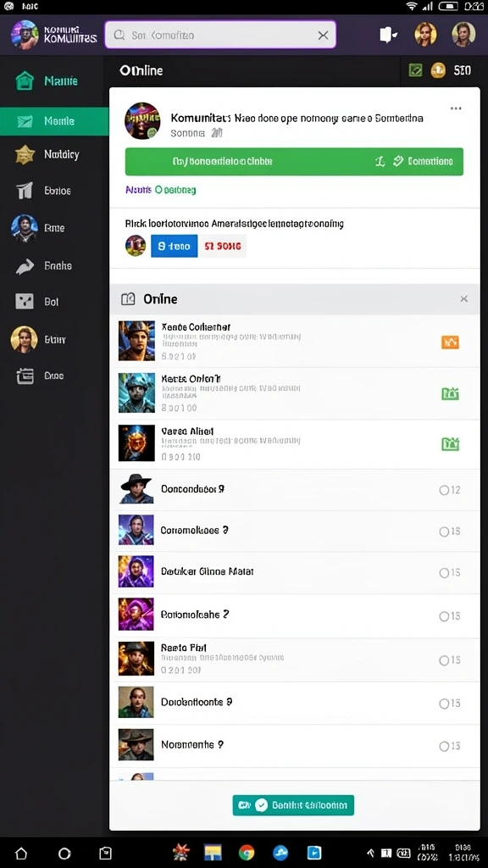Click the green check icon beside coin
The width and height of the screenshot is (488, 868).
[415, 70]
